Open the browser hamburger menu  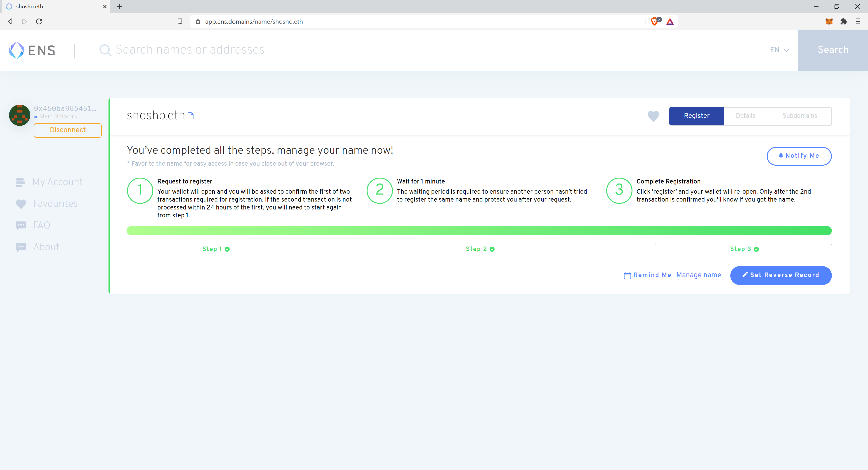click(x=858, y=21)
